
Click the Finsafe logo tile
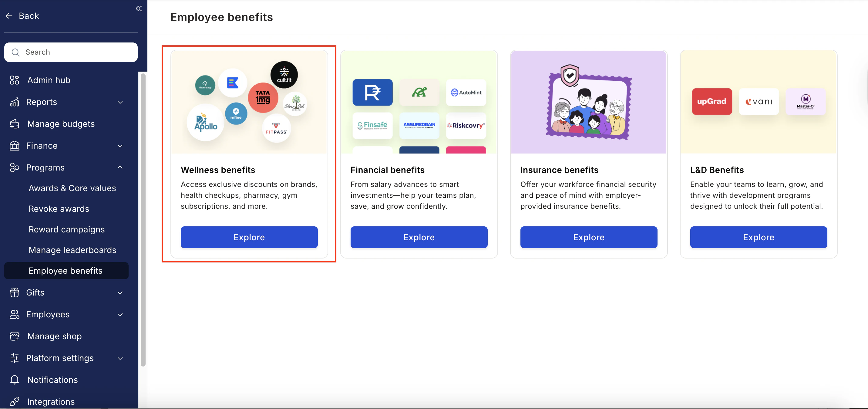click(372, 126)
